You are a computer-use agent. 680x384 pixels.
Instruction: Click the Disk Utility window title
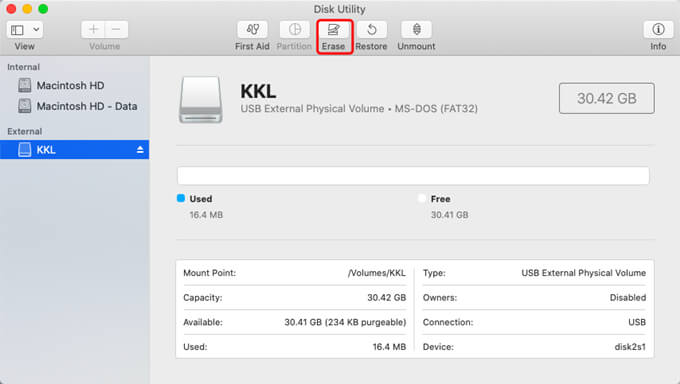tap(340, 9)
